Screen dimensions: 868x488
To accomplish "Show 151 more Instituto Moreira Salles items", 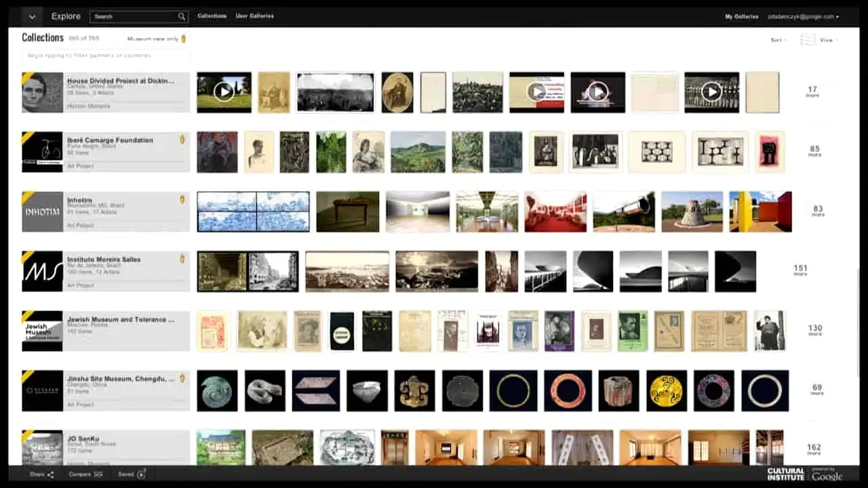I will [x=801, y=270].
